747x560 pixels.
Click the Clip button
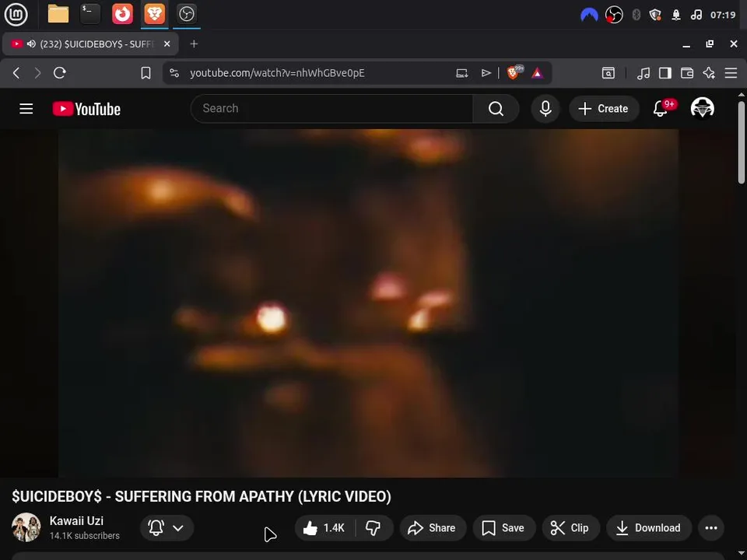pos(570,527)
